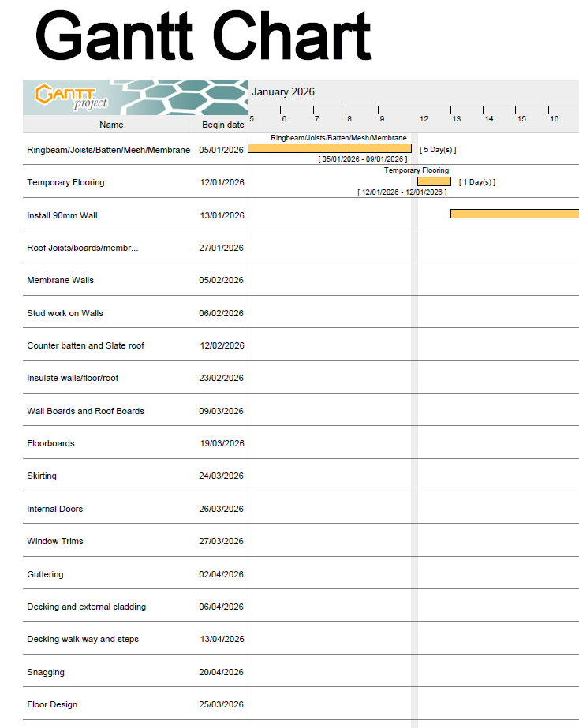Select the Roof Joists/boards/membr... task row
579x728 pixels.
click(x=82, y=248)
